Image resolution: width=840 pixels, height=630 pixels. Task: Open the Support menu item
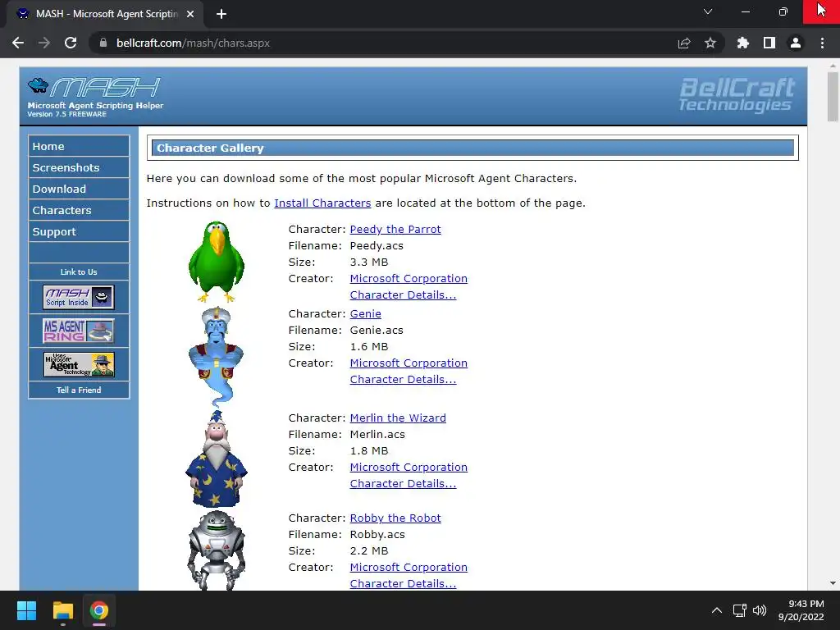click(79, 232)
